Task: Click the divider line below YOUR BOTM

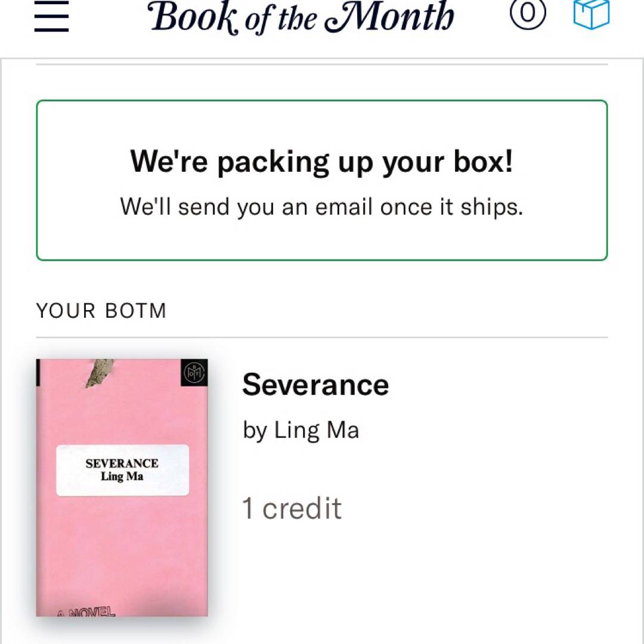Action: point(321,338)
